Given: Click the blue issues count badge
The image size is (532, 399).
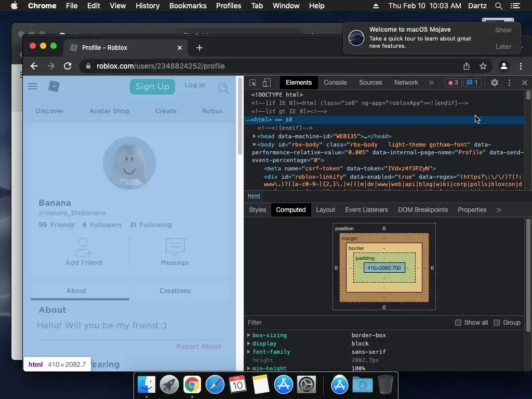Looking at the screenshot, I should (472, 83).
